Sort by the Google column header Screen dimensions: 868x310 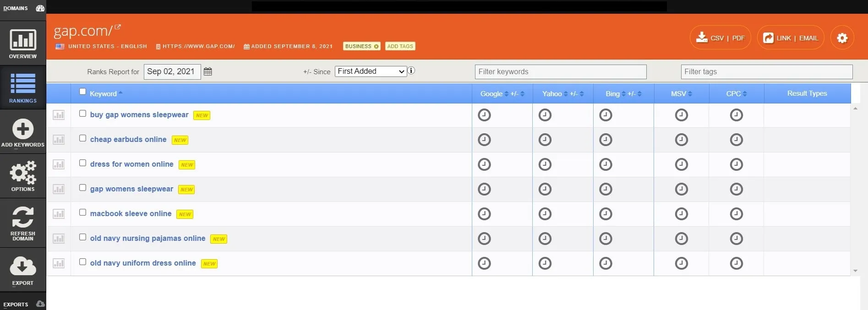(x=491, y=94)
